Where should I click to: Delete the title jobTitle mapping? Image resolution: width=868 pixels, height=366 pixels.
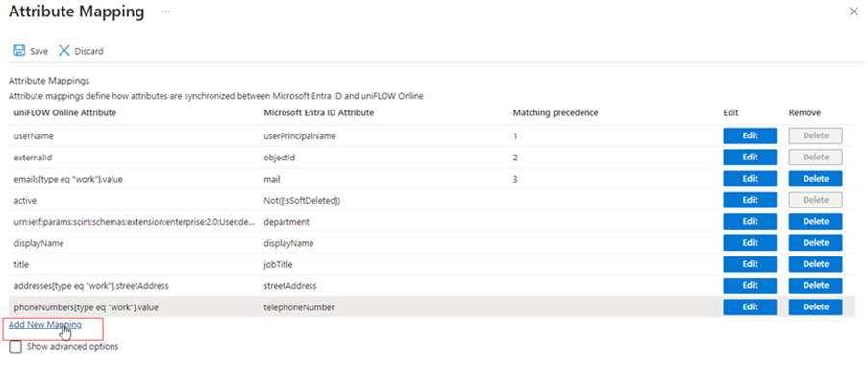coord(815,264)
